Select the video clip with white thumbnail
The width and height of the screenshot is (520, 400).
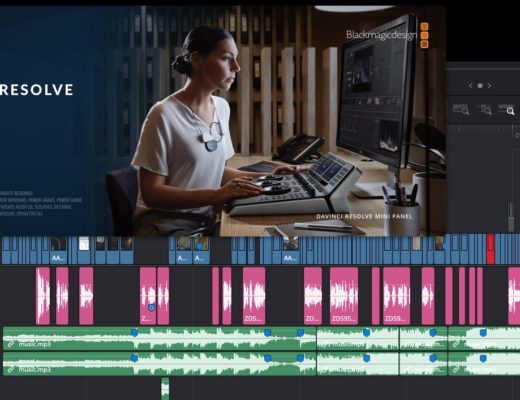pos(84,250)
